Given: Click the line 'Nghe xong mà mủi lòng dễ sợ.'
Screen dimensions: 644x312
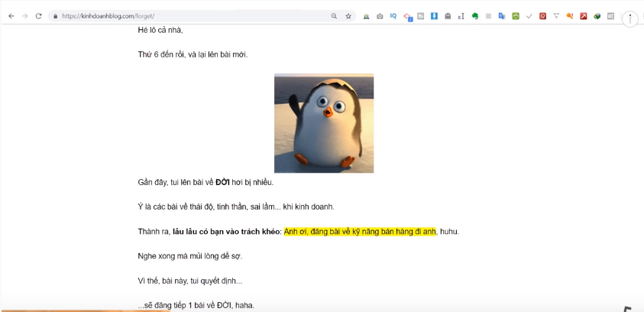Looking at the screenshot, I should coord(190,256).
